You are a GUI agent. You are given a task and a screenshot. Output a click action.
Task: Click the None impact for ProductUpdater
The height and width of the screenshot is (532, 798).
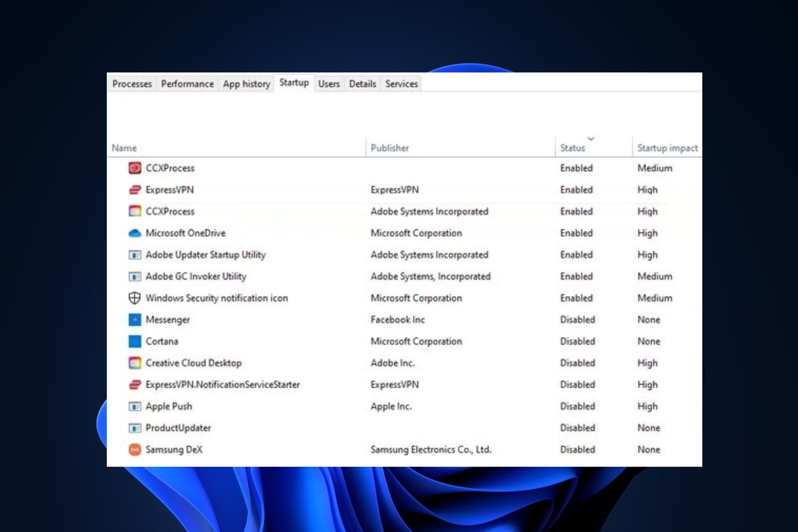pos(649,428)
